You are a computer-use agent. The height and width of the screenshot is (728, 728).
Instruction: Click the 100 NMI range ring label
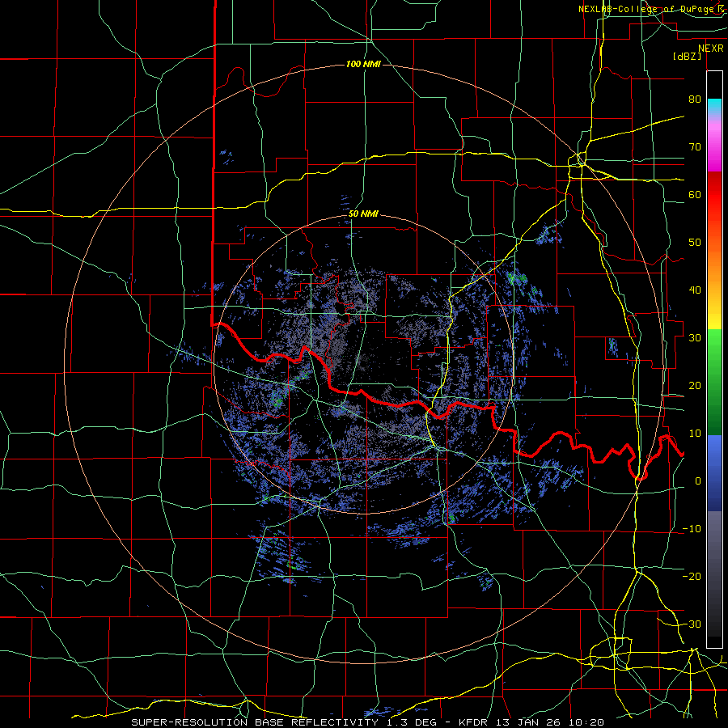pyautogui.click(x=363, y=64)
